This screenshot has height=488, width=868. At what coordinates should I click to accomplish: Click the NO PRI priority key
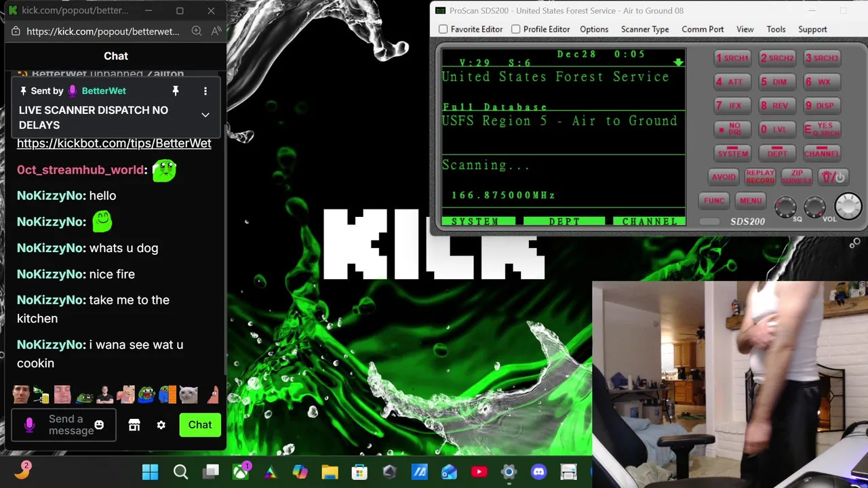732,129
